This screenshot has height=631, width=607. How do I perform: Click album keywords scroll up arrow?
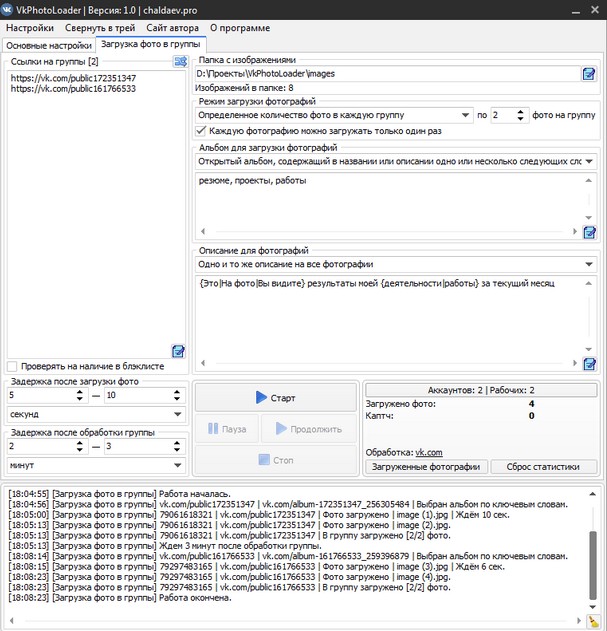coord(588,181)
